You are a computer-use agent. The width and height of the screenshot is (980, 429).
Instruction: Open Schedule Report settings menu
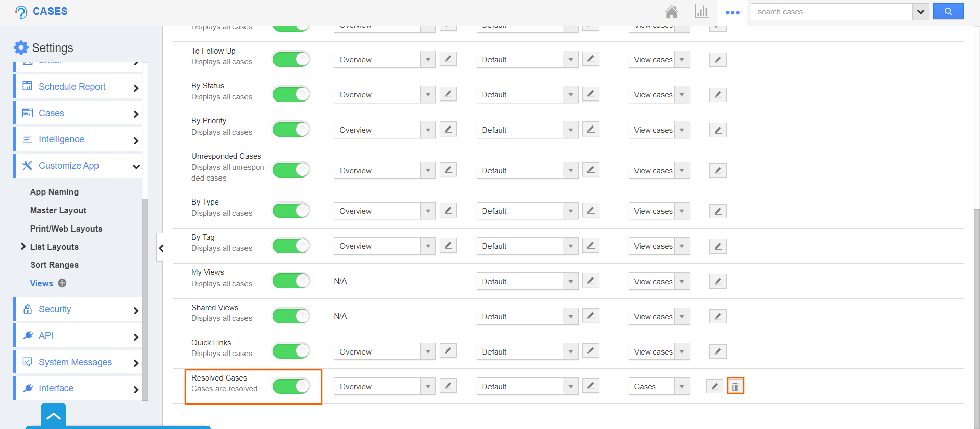coord(78,87)
